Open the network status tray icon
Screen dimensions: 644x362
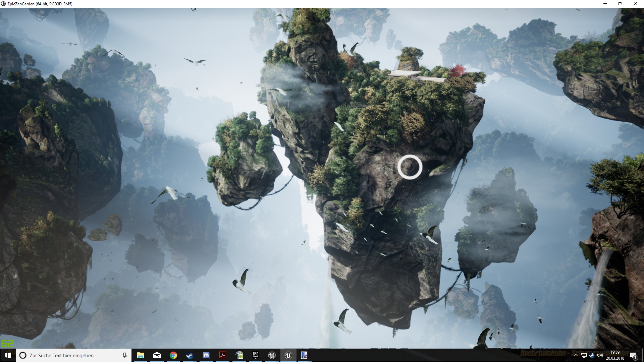584,355
